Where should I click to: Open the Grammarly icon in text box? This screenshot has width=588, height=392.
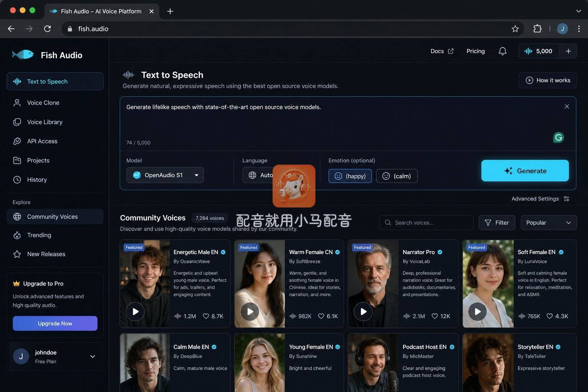[559, 137]
